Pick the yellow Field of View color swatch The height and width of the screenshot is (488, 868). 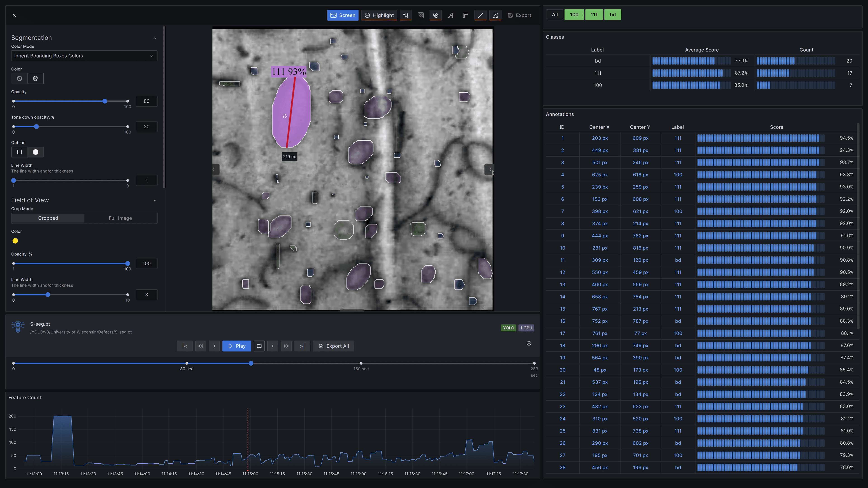pos(15,240)
